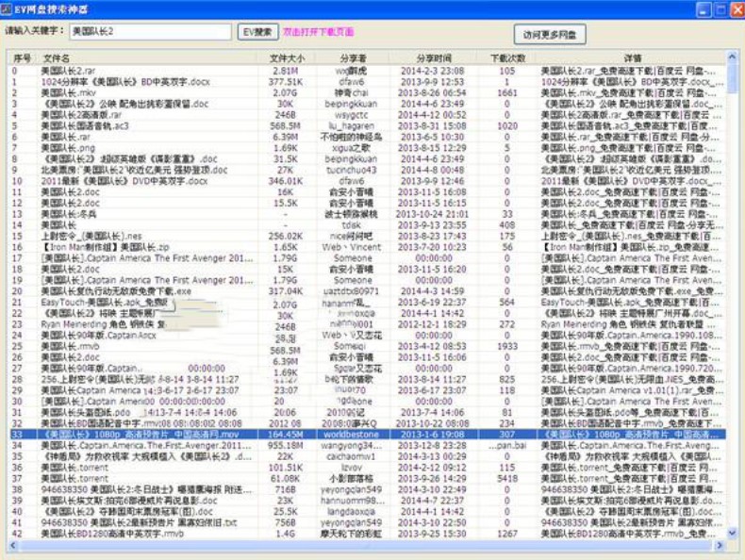Sort by the 文件大小 column header
The image size is (745, 560).
point(287,58)
